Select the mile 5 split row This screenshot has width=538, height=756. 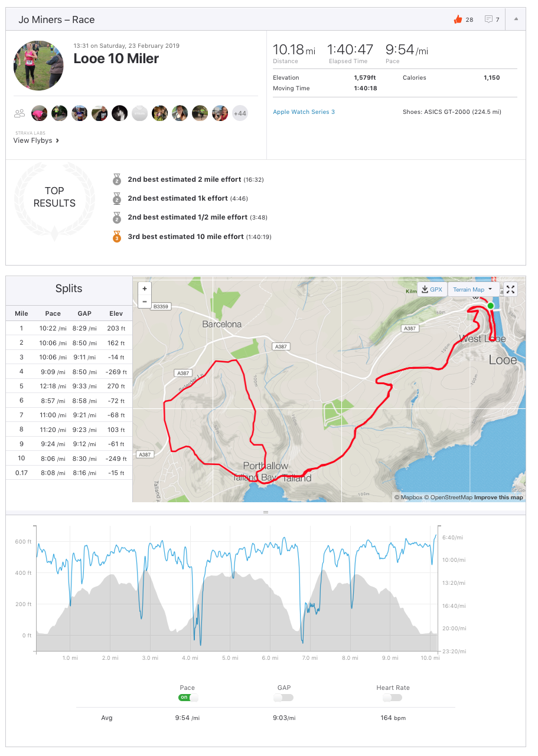point(69,386)
